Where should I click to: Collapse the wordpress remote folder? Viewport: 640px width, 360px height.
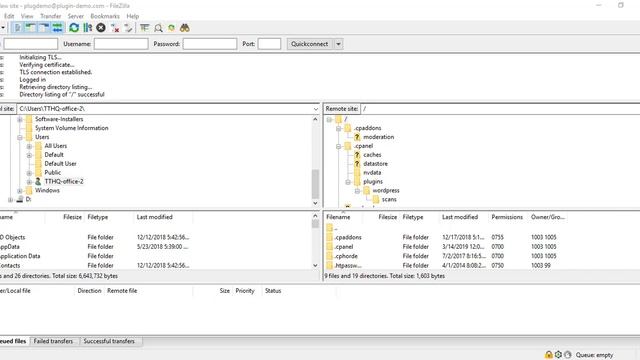357,191
